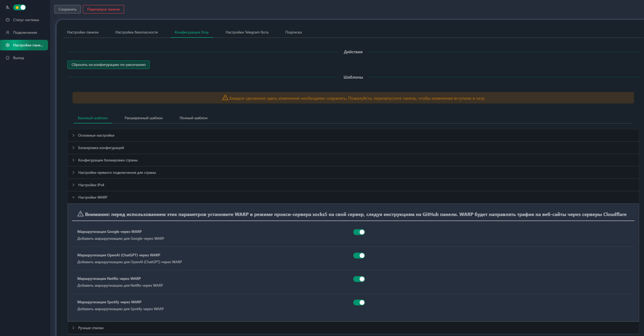Click 'Маршрутизация OpenAI (ChatGPT) через WARP' title
The image size is (644, 336).
coord(119,255)
